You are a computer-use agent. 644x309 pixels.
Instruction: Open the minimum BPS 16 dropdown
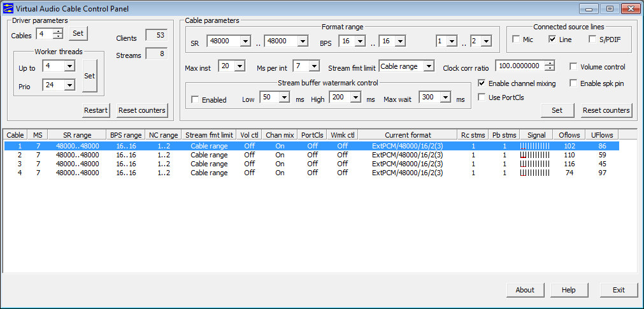click(x=360, y=41)
